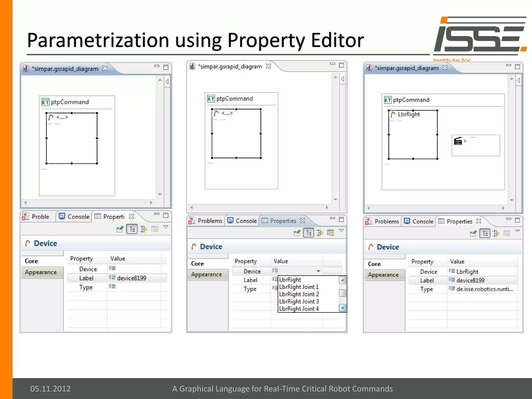Screen dimensions: 532x399
Task: Click scroll up arrow of device dropdown list
Action: coord(343,280)
